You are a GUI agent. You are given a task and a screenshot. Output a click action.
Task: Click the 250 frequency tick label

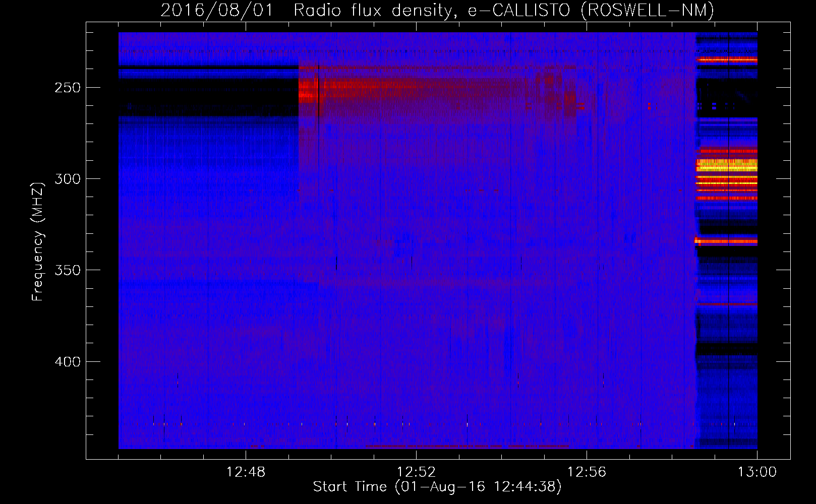pos(68,88)
